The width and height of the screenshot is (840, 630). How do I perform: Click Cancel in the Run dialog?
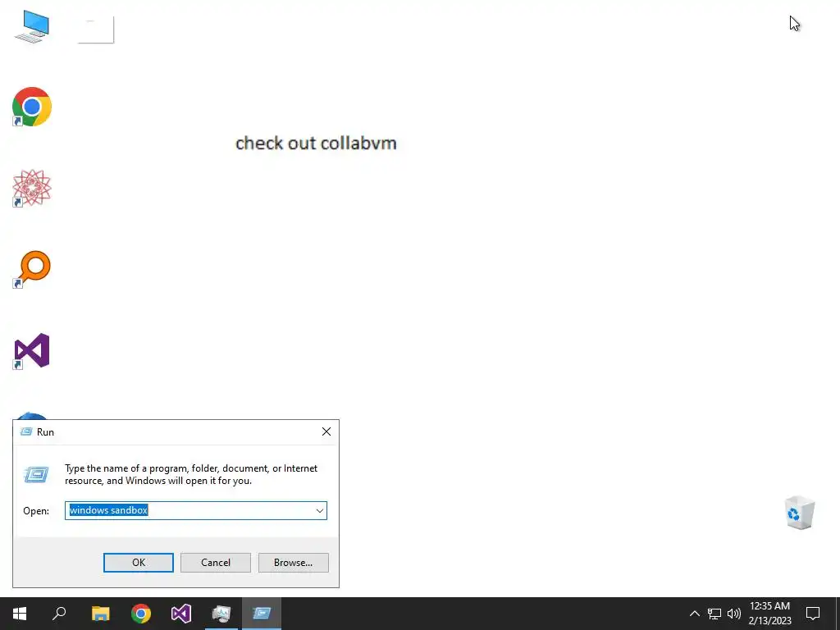(x=216, y=563)
